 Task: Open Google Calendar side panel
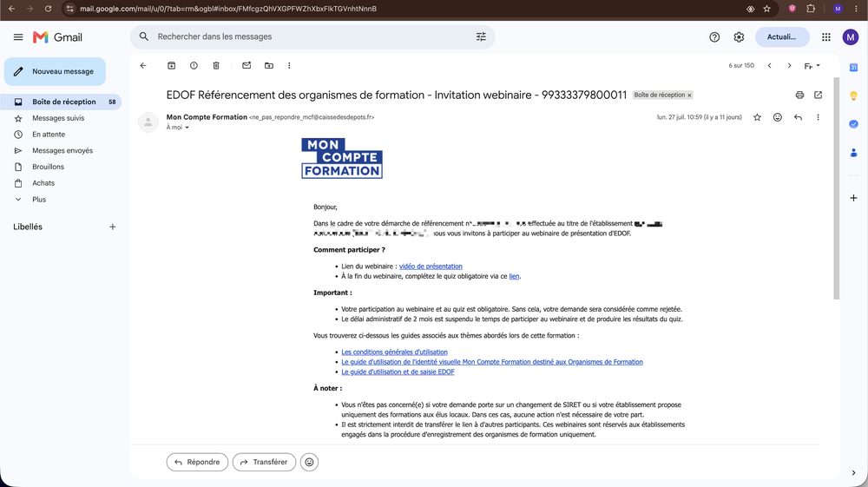tap(853, 67)
